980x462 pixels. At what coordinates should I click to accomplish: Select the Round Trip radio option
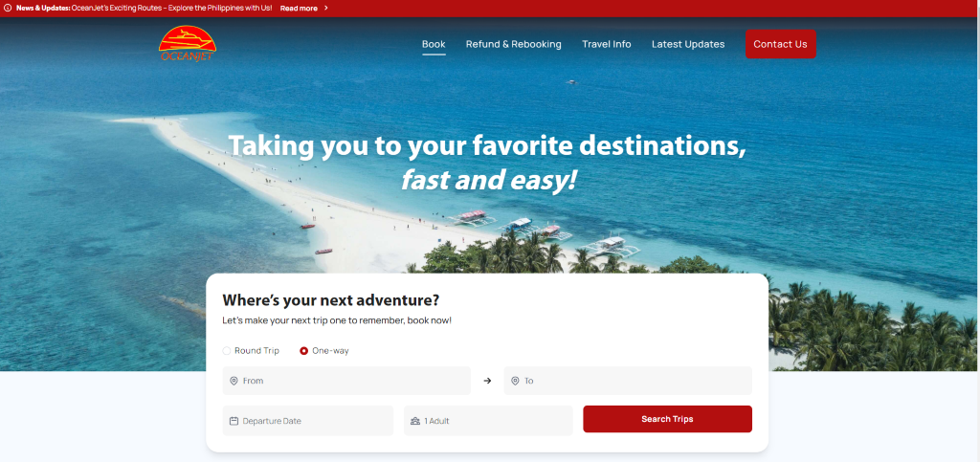[227, 351]
